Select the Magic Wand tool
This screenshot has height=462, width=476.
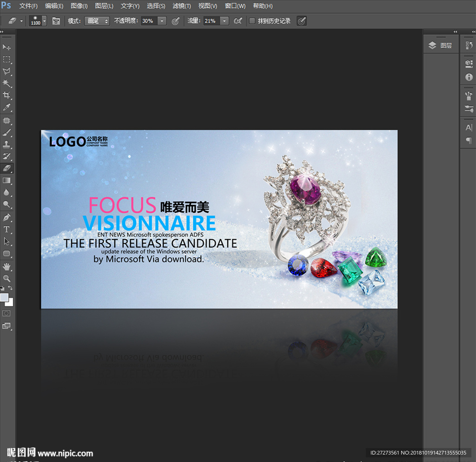pos(7,83)
